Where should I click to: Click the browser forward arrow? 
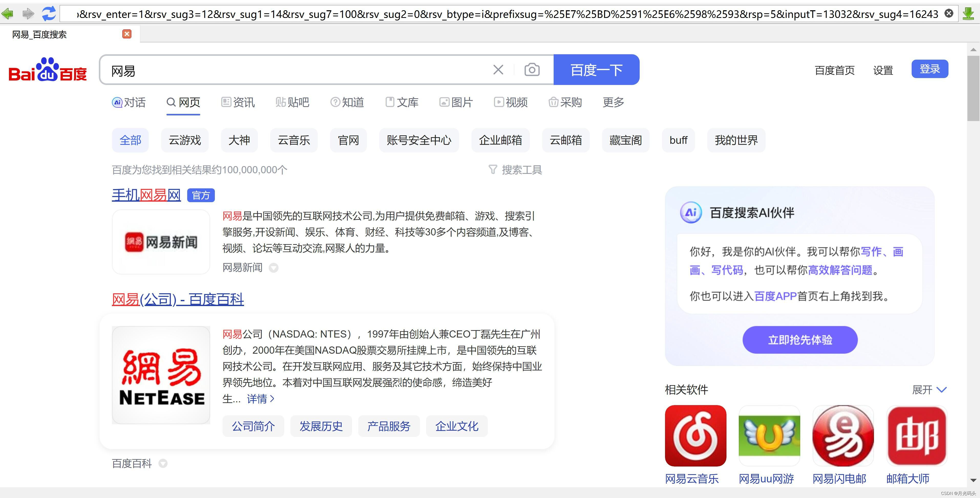tap(28, 14)
